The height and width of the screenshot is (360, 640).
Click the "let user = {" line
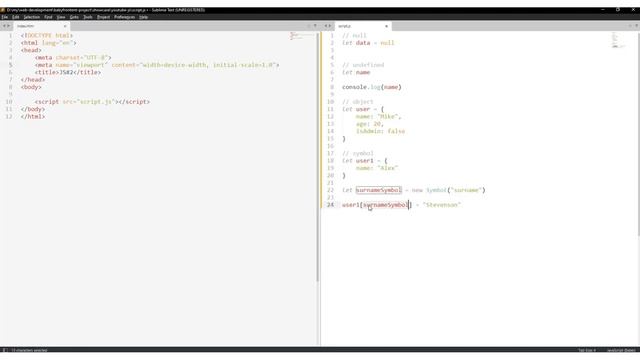coord(363,109)
